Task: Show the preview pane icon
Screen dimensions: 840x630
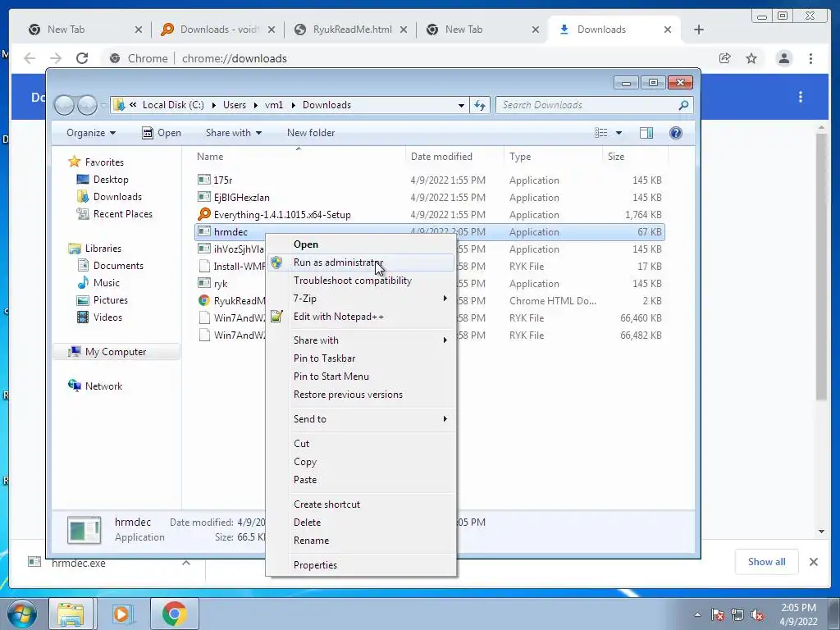Action: 646,133
